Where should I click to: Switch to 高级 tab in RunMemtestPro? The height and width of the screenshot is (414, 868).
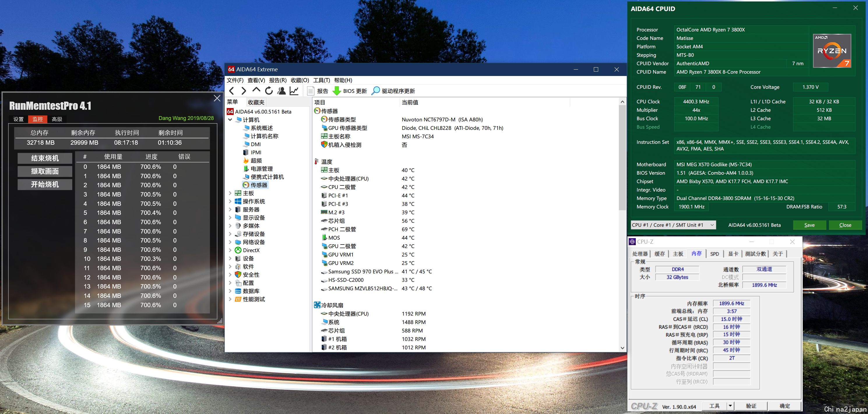tap(57, 119)
